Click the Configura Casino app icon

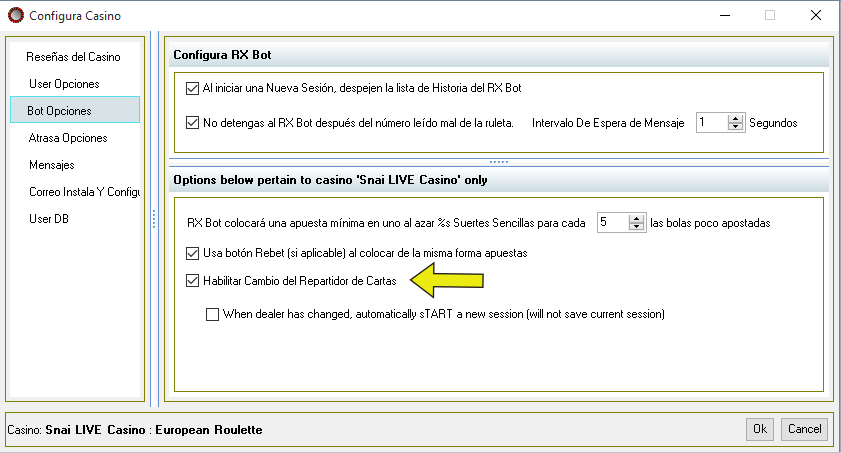(x=16, y=16)
